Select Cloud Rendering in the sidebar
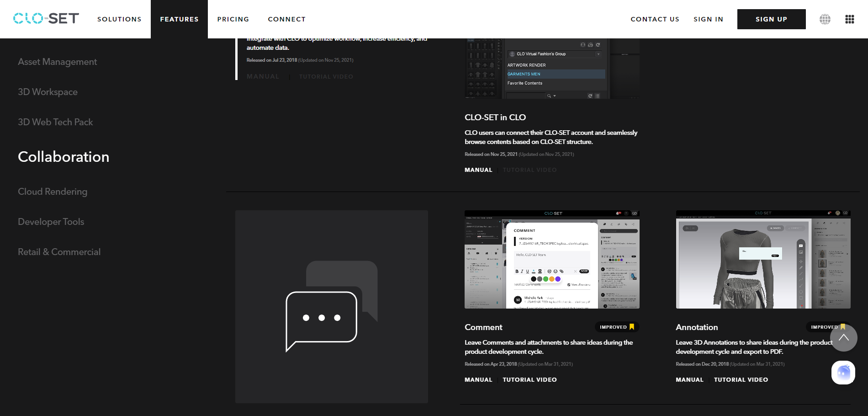 click(x=53, y=192)
